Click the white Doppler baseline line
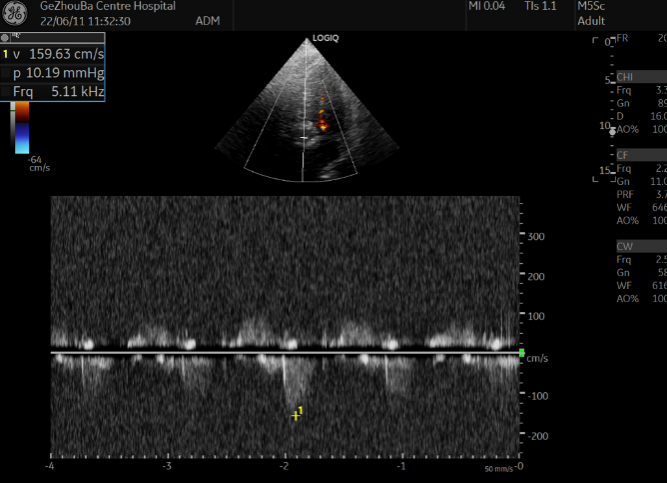Screen dimensions: 667x483 coord(285,352)
